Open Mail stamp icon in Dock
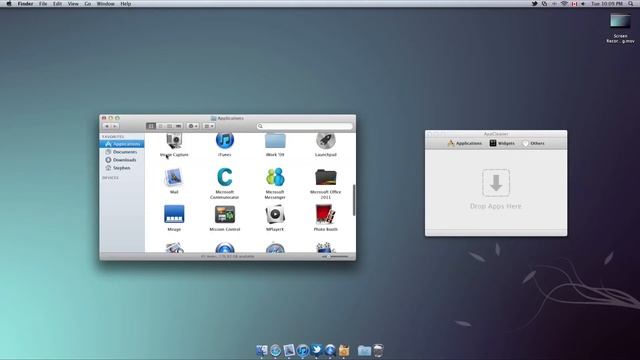 (289, 350)
